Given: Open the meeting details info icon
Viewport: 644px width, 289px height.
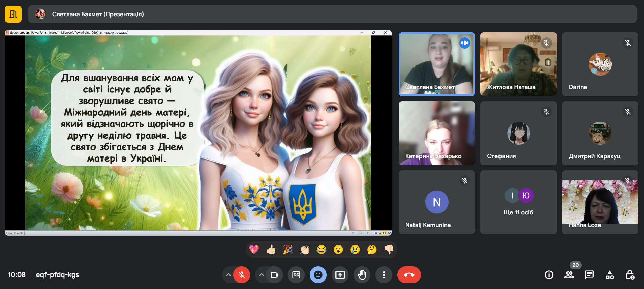Looking at the screenshot, I should coord(549,275).
